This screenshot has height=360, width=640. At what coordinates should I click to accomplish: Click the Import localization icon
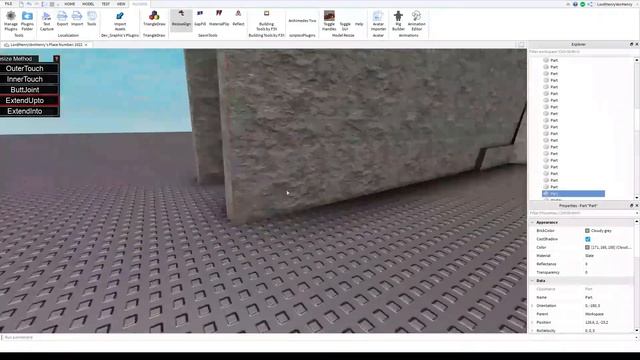77,19
